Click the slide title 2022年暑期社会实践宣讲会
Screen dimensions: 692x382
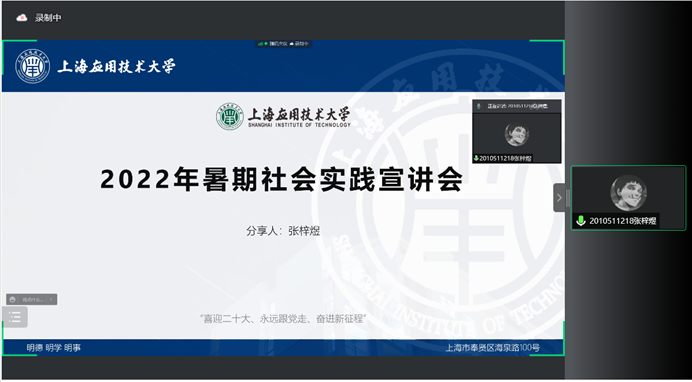281,180
